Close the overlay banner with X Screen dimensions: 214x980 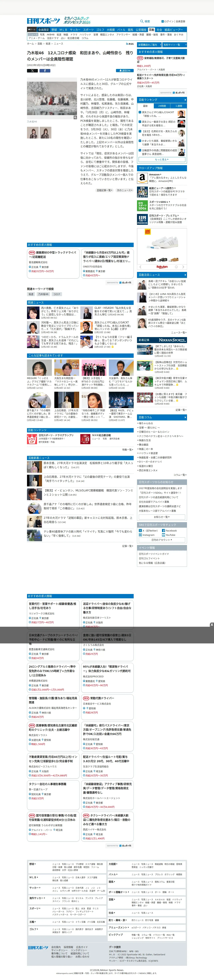[x=212, y=625]
